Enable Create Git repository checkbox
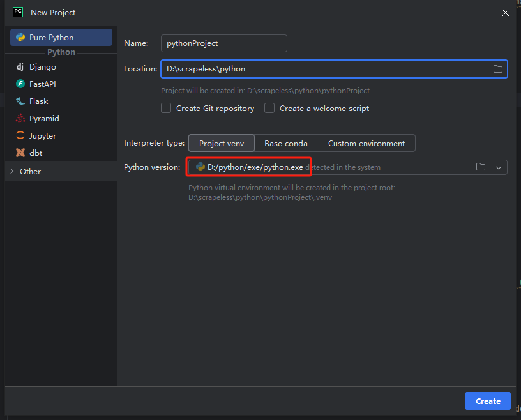The width and height of the screenshot is (521, 420). [x=166, y=109]
